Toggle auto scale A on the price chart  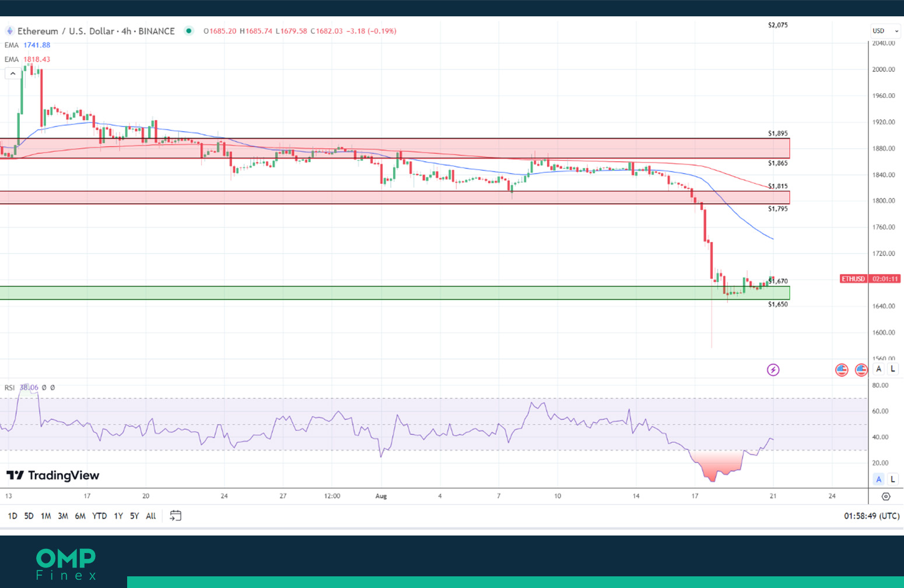tap(878, 369)
